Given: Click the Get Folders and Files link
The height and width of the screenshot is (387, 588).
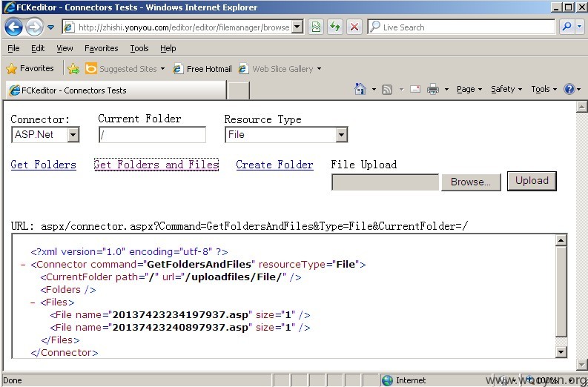Looking at the screenshot, I should pyautogui.click(x=156, y=165).
